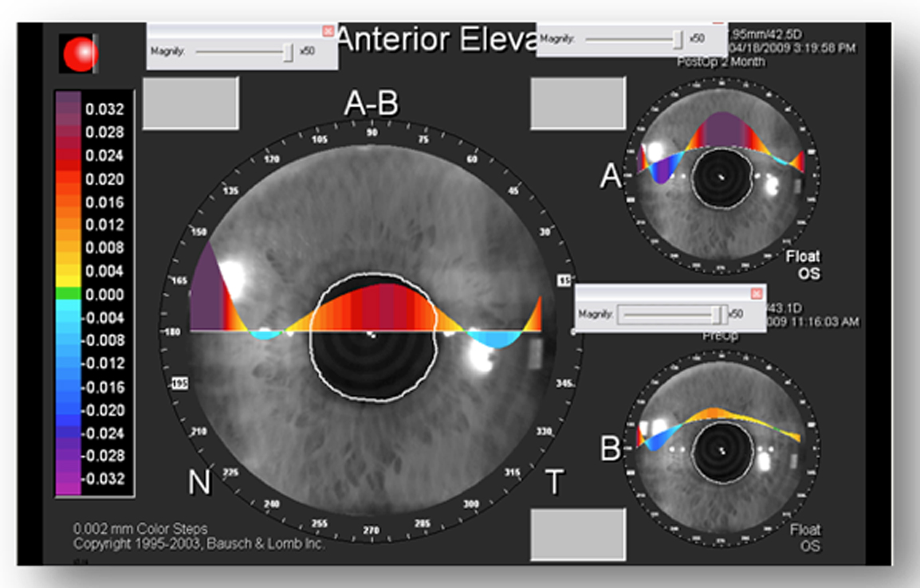Close the Magnify popup above the A-B map
The height and width of the screenshot is (588, 920).
coord(328,31)
